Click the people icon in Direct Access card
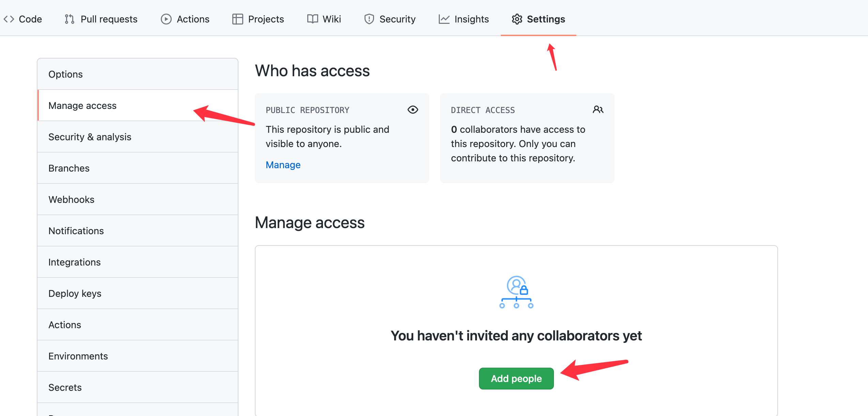This screenshot has width=868, height=416. coord(598,110)
